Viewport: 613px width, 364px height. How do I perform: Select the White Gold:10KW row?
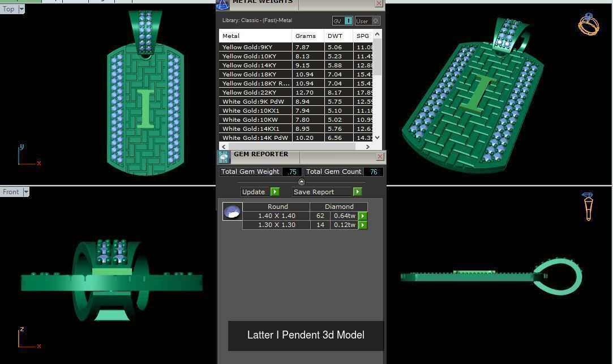296,119
